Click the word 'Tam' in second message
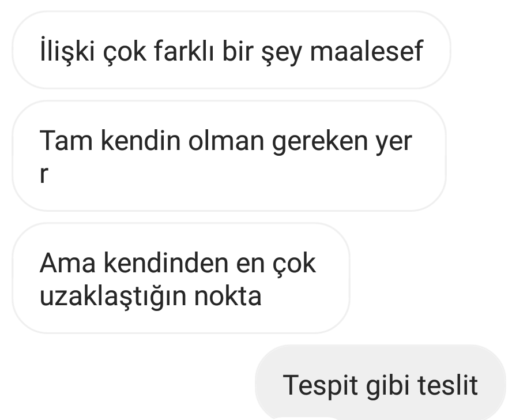Screen dimensions: 531x420 click(x=66, y=140)
